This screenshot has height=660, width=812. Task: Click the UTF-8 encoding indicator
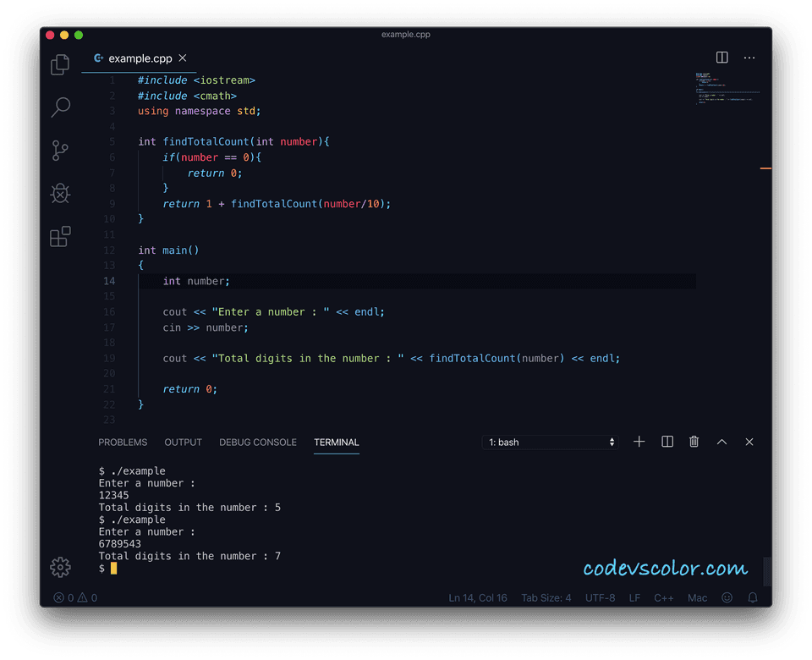point(600,597)
